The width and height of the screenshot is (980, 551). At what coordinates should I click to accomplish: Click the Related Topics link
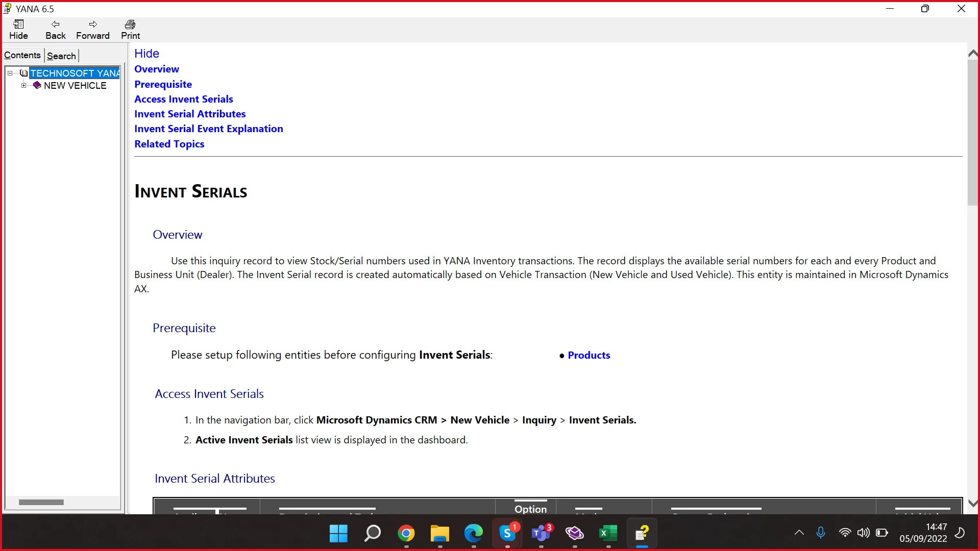point(169,144)
